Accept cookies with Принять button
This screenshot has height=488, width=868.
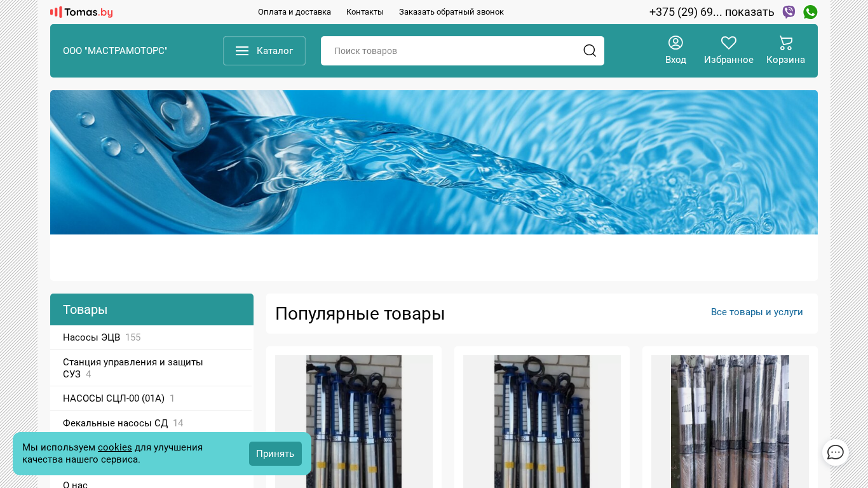tap(275, 454)
